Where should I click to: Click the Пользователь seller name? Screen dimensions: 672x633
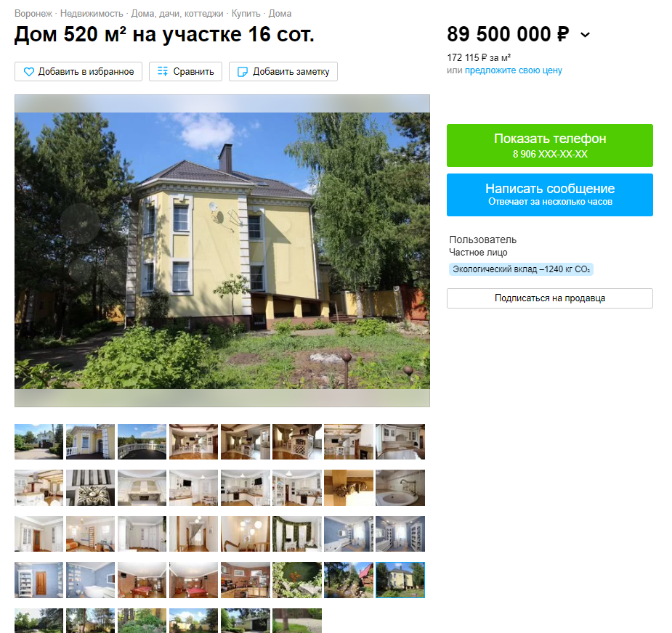tap(482, 240)
